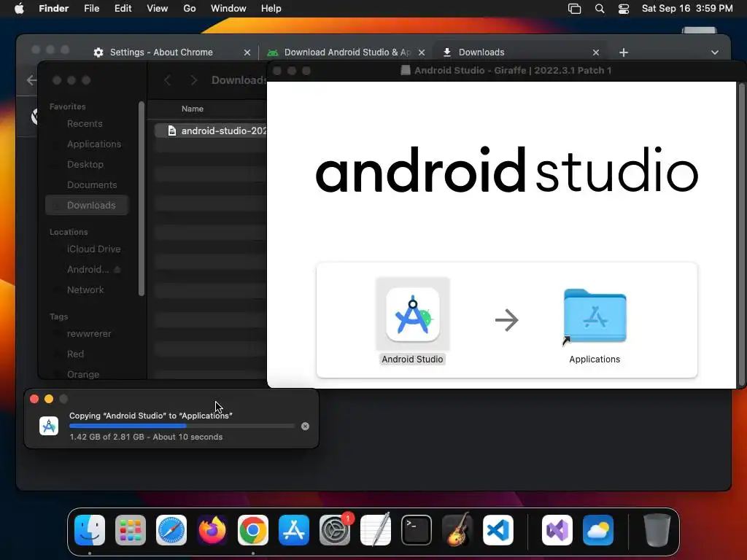Click the installer window's vertical scrollbar
Screen dimensions: 747x560
(741, 234)
